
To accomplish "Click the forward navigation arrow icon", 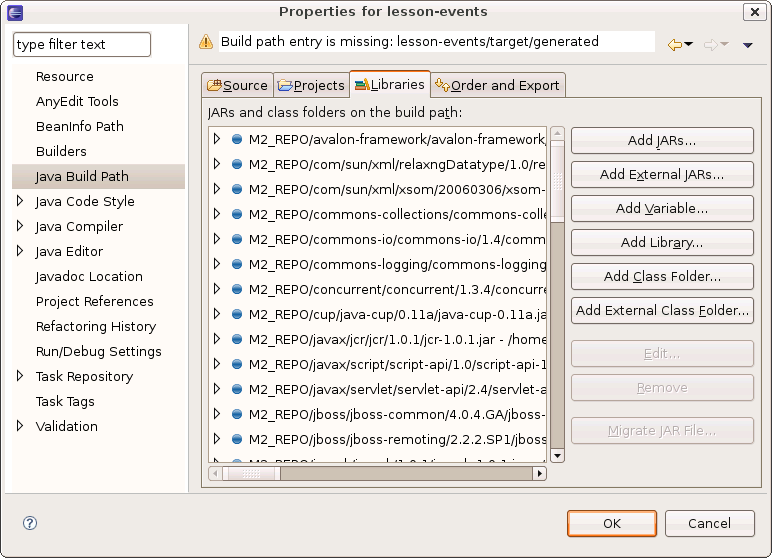I will [x=710, y=45].
